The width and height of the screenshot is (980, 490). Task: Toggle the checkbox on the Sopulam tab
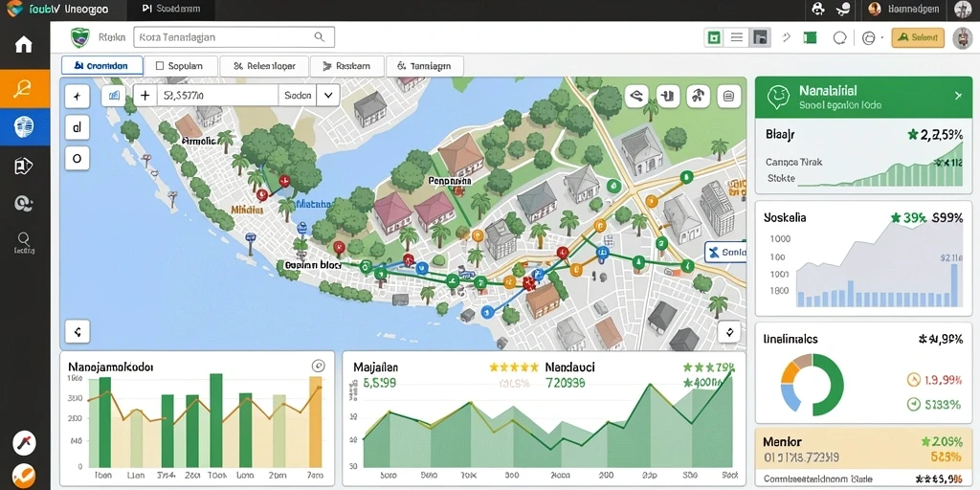[x=160, y=66]
